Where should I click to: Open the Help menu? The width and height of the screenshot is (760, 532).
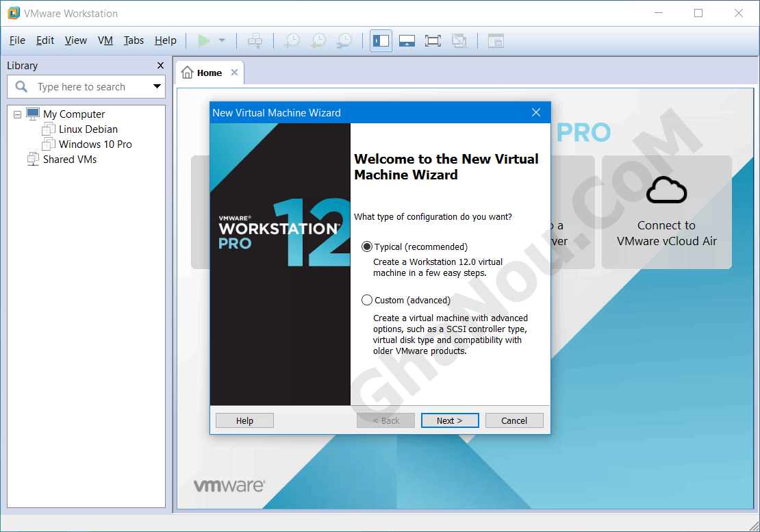click(x=165, y=40)
